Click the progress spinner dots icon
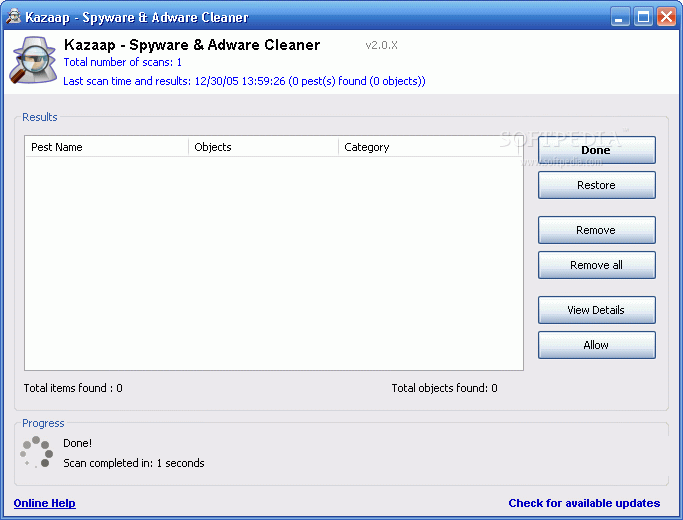 (x=37, y=452)
